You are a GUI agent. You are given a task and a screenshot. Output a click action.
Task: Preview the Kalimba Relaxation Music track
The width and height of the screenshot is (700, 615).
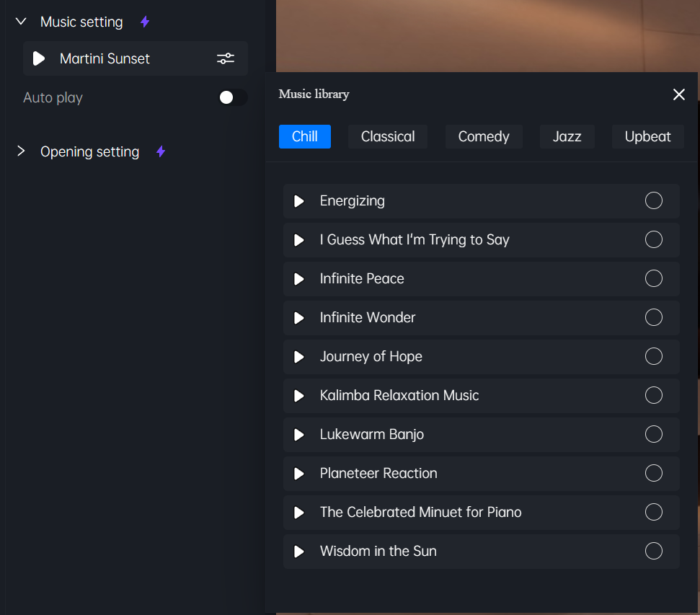[299, 396]
